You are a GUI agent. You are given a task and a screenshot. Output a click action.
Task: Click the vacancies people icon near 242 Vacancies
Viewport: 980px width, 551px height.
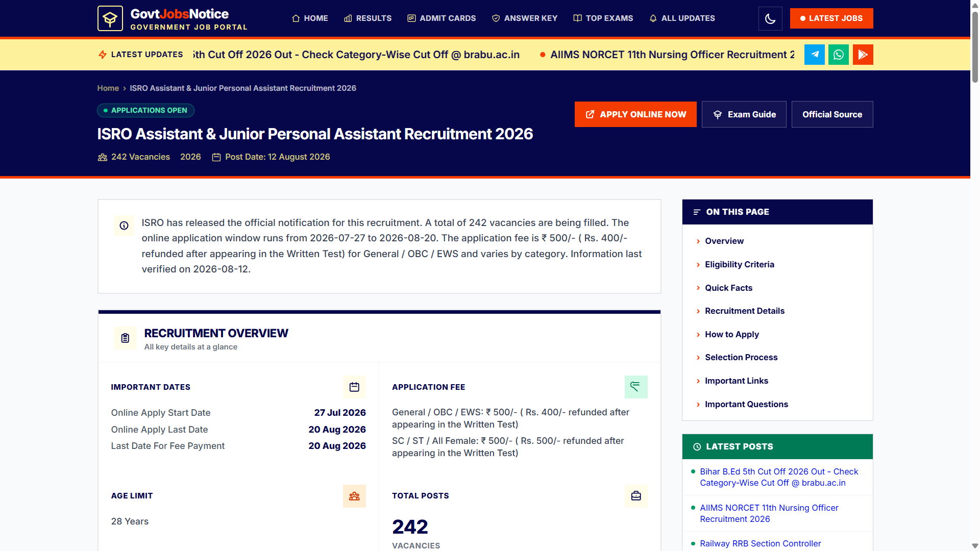(x=103, y=157)
